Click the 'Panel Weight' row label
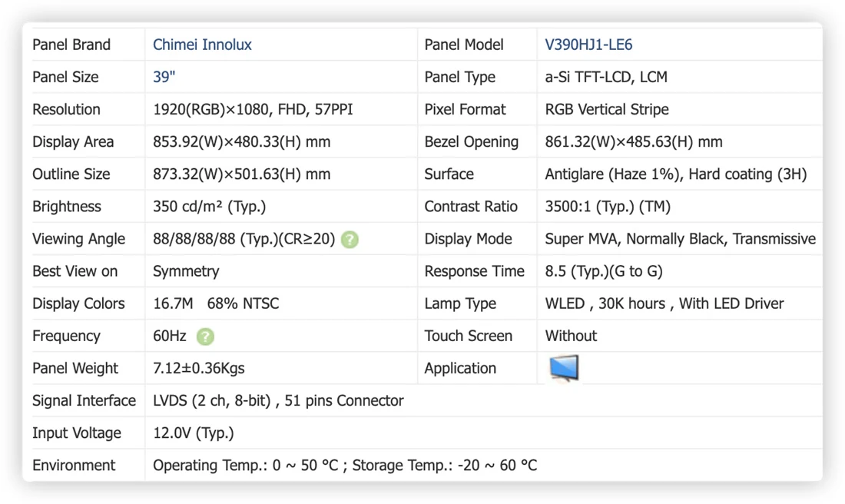The height and width of the screenshot is (504, 845). point(75,368)
